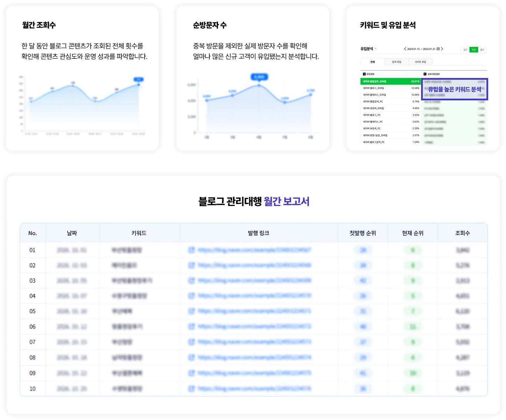Image resolution: width=506 pixels, height=420 pixels.
Task: Open the 사이트 유입 tab
Action: pyautogui.click(x=421, y=62)
